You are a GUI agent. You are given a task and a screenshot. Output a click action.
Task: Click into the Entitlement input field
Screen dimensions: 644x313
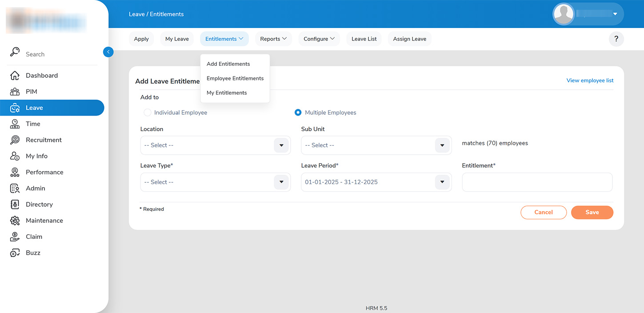pyautogui.click(x=537, y=182)
